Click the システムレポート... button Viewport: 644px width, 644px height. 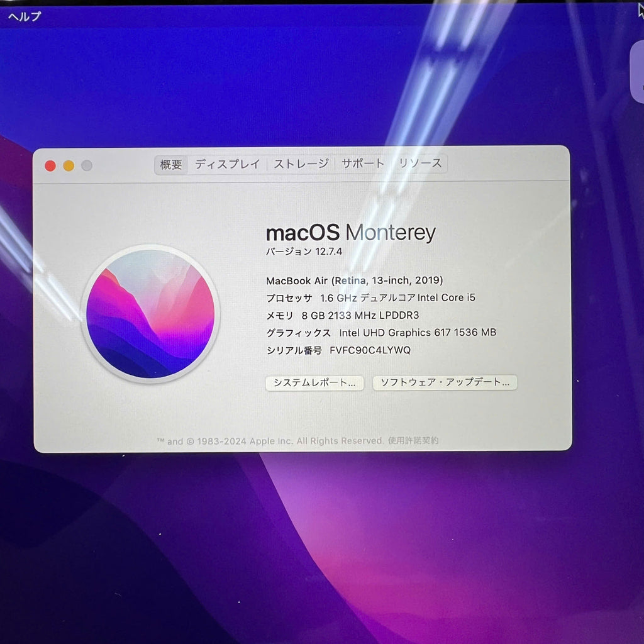click(314, 383)
